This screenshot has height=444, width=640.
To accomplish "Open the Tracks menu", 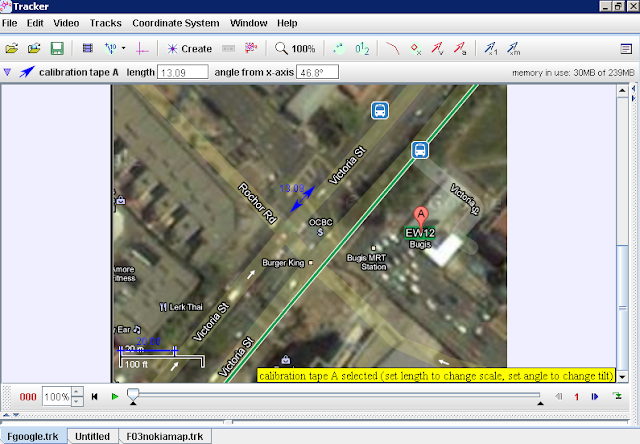I will tap(106, 23).
